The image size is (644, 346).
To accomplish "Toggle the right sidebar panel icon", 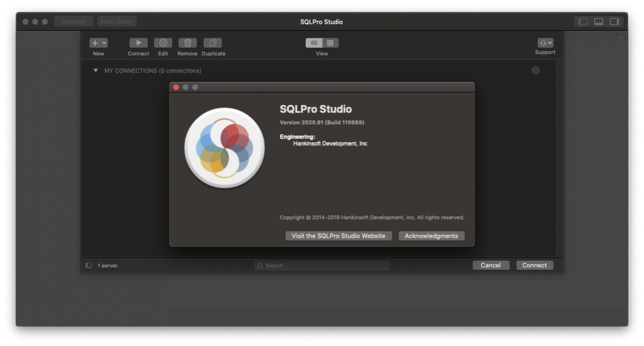I will (x=614, y=21).
